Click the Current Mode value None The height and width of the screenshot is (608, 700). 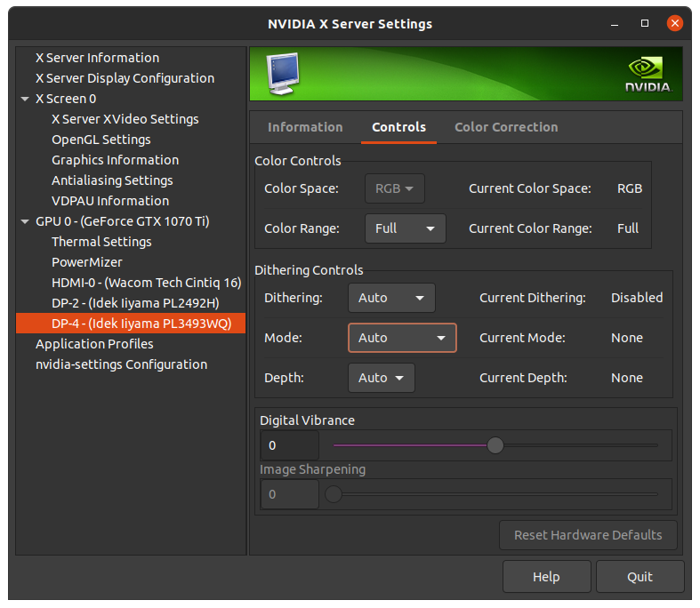pyautogui.click(x=627, y=338)
